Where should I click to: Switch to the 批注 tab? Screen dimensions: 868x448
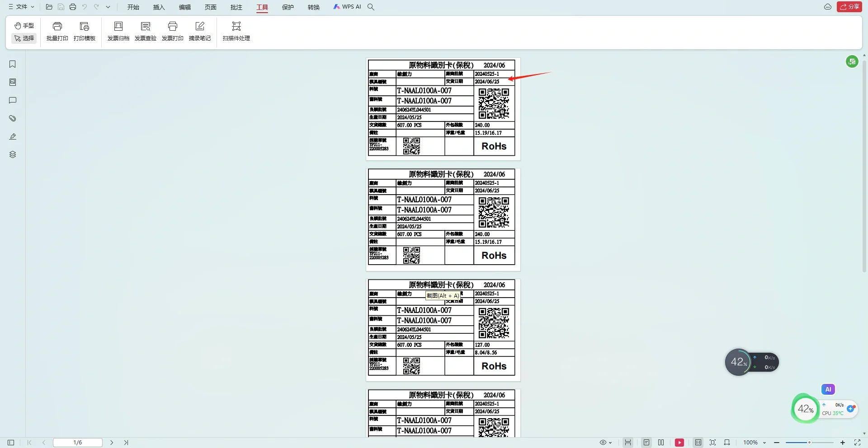click(x=236, y=7)
